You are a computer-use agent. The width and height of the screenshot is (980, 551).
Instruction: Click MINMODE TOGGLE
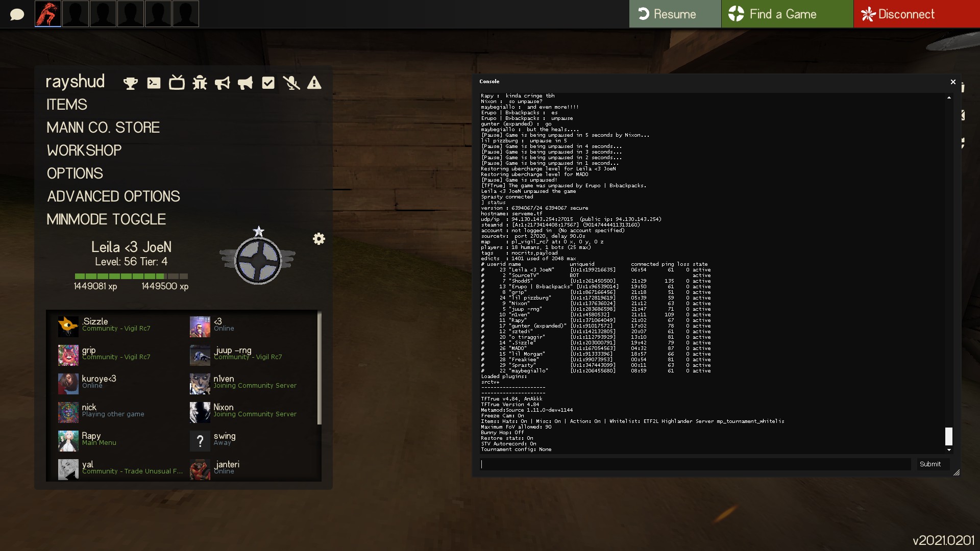[x=106, y=219]
